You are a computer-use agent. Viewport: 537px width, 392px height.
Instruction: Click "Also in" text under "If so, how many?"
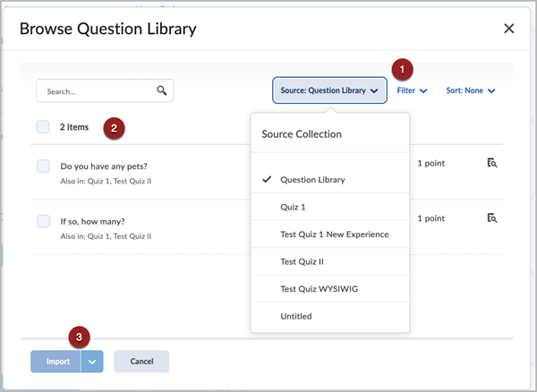click(x=106, y=236)
